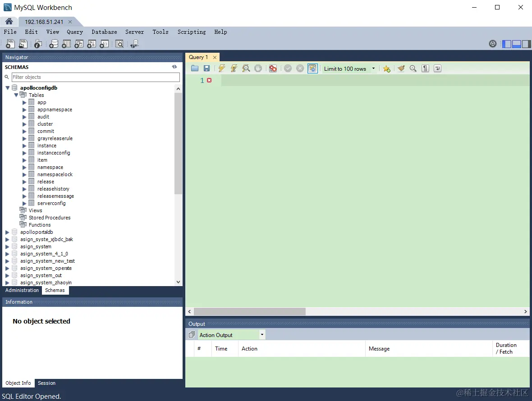Toggle invisible characters display
This screenshot has width=532, height=401.
coord(426,68)
